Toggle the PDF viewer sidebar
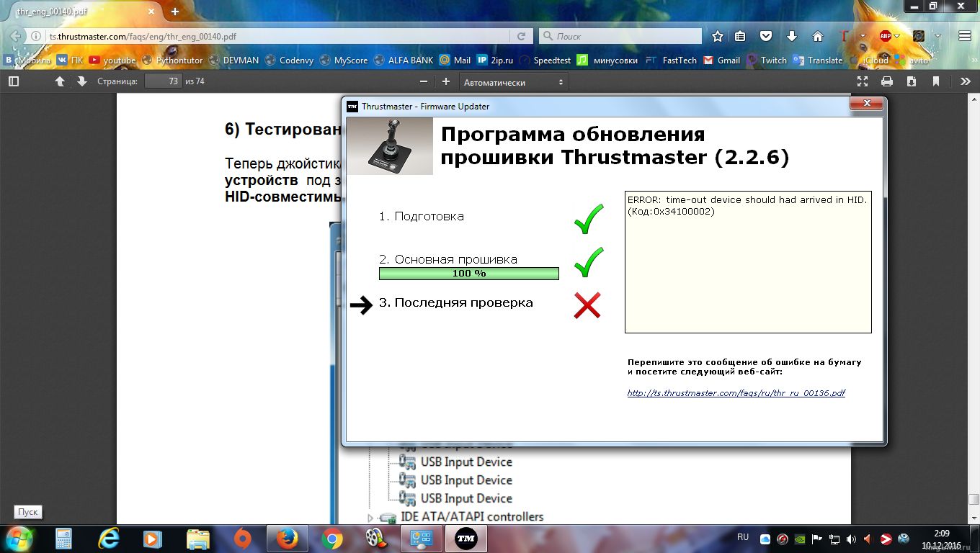This screenshot has height=553, width=980. 13,81
